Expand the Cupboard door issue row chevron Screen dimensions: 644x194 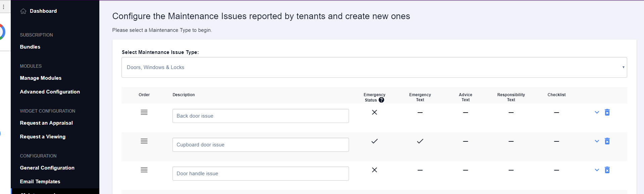597,141
